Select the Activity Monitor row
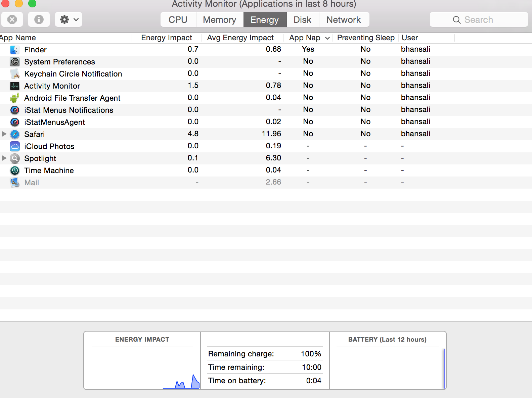The image size is (532, 398). (266, 86)
